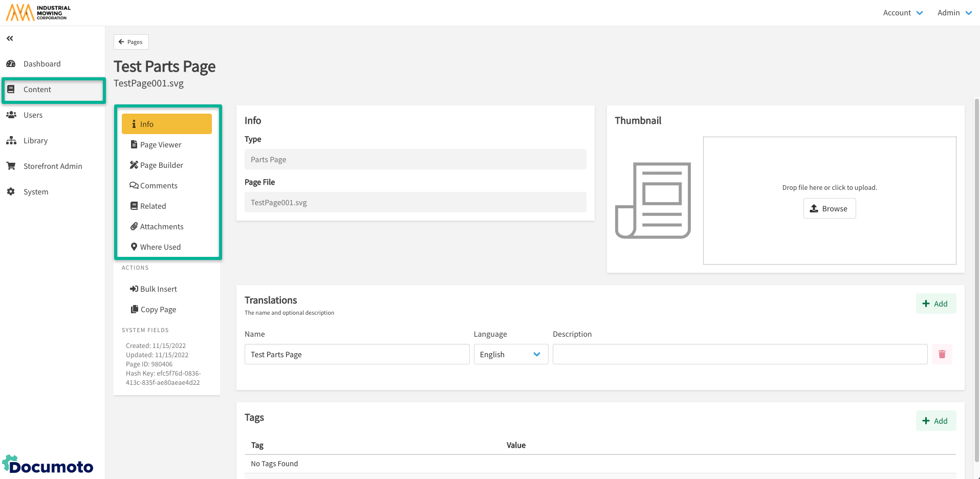Click the Users group icon
The image size is (980, 479).
(11, 115)
